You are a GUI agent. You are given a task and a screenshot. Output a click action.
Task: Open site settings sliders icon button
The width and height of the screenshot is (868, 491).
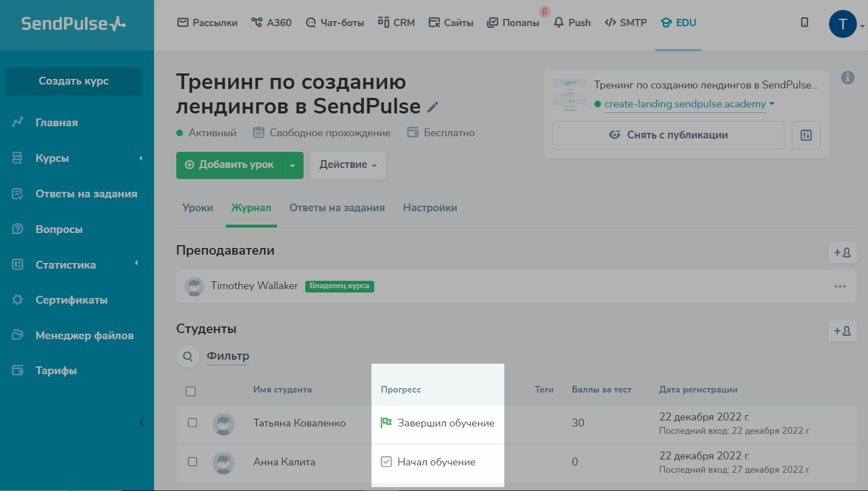(806, 135)
